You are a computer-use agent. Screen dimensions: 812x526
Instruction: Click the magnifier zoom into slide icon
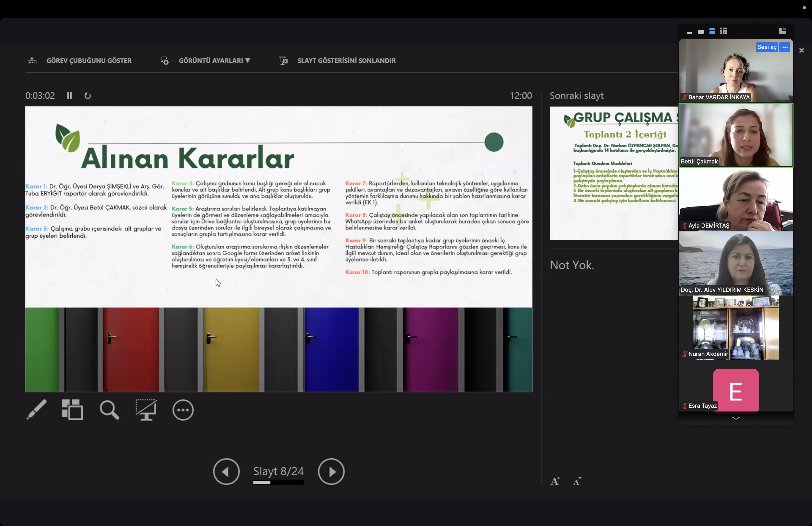[109, 409]
